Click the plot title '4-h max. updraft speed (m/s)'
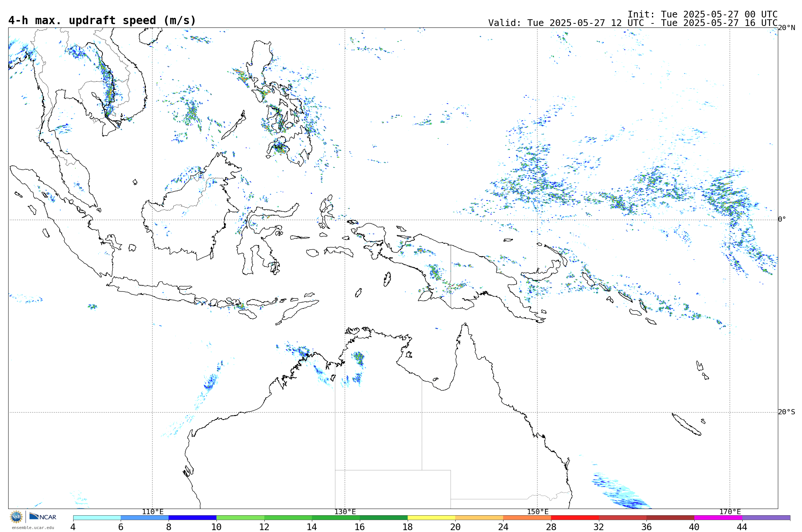 point(102,20)
